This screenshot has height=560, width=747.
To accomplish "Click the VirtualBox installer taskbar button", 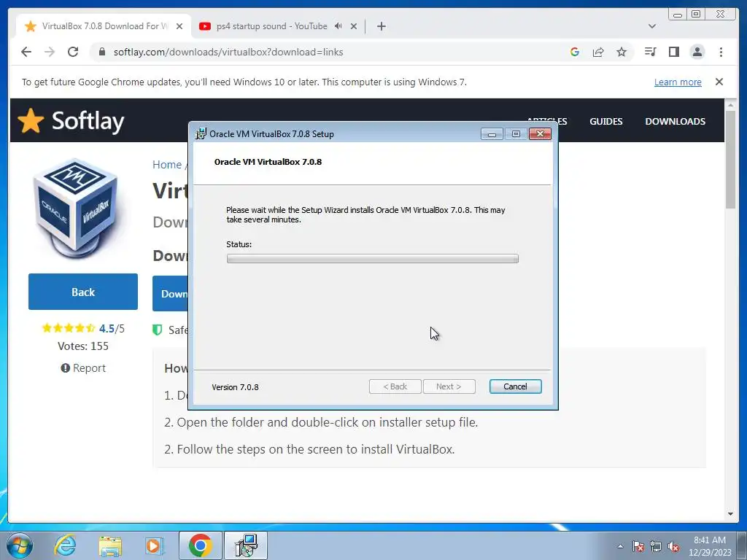I will pyautogui.click(x=246, y=545).
